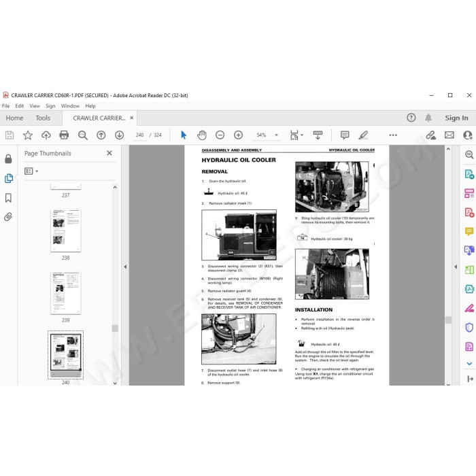
Task: Open Help question mark icon
Action: [411, 118]
